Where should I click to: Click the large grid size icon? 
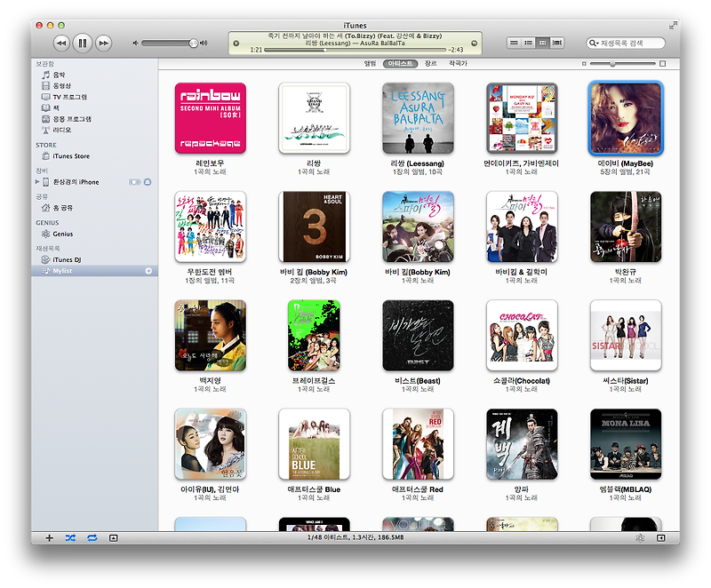pos(662,64)
